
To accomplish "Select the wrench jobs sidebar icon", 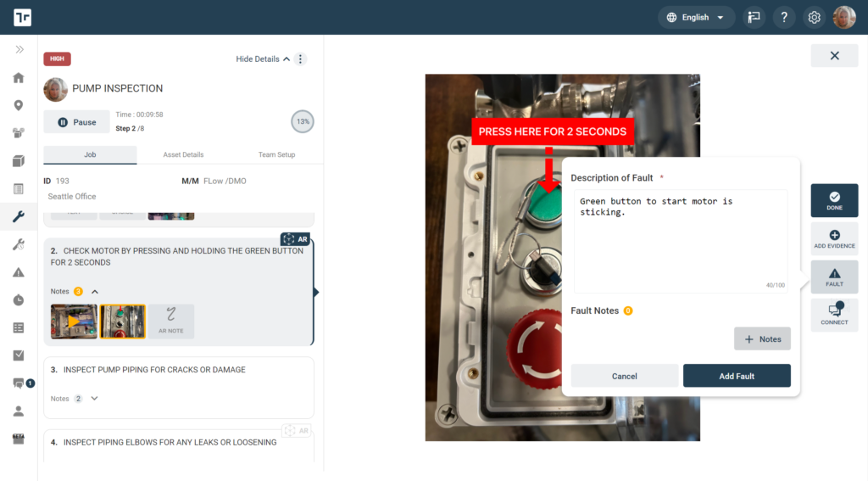I will pos(19,216).
